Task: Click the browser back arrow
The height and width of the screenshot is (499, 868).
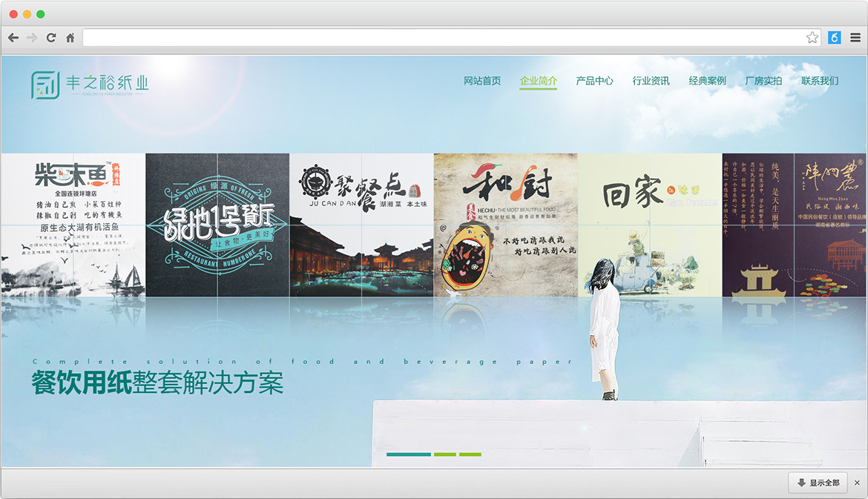Action: (13, 38)
